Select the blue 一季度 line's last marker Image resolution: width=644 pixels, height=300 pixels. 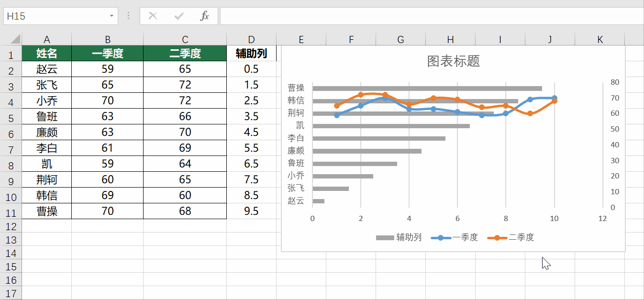coord(555,98)
